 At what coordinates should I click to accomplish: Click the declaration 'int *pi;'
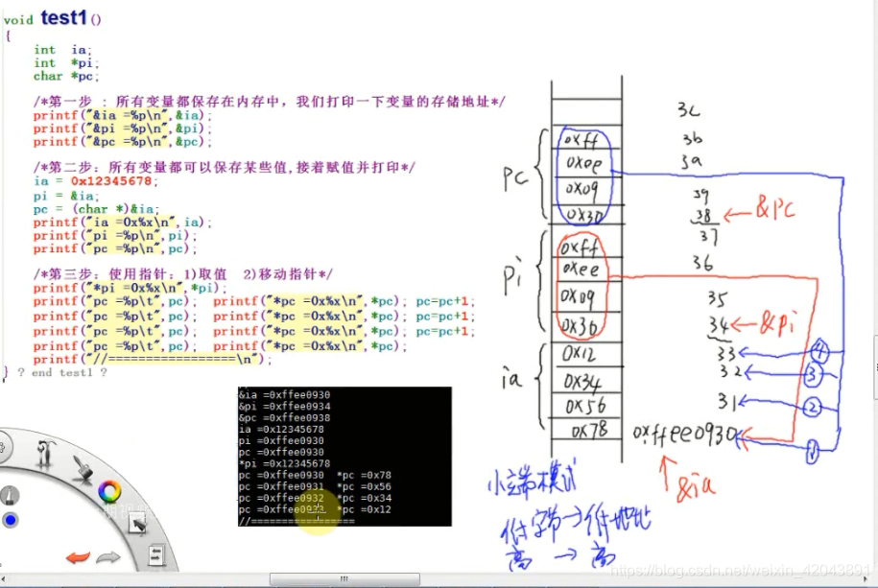tap(66, 63)
